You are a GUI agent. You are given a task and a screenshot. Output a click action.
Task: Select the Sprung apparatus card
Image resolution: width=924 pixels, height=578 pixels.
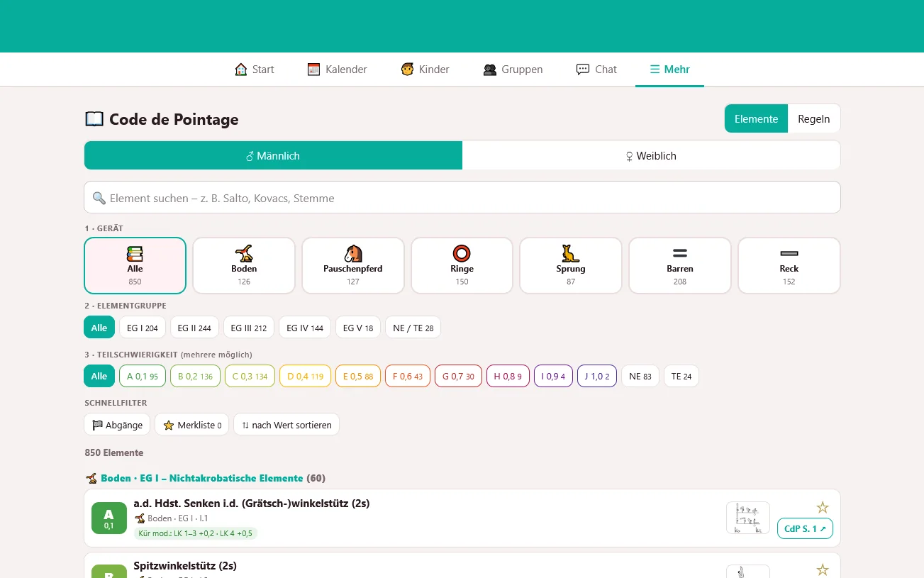coord(571,265)
